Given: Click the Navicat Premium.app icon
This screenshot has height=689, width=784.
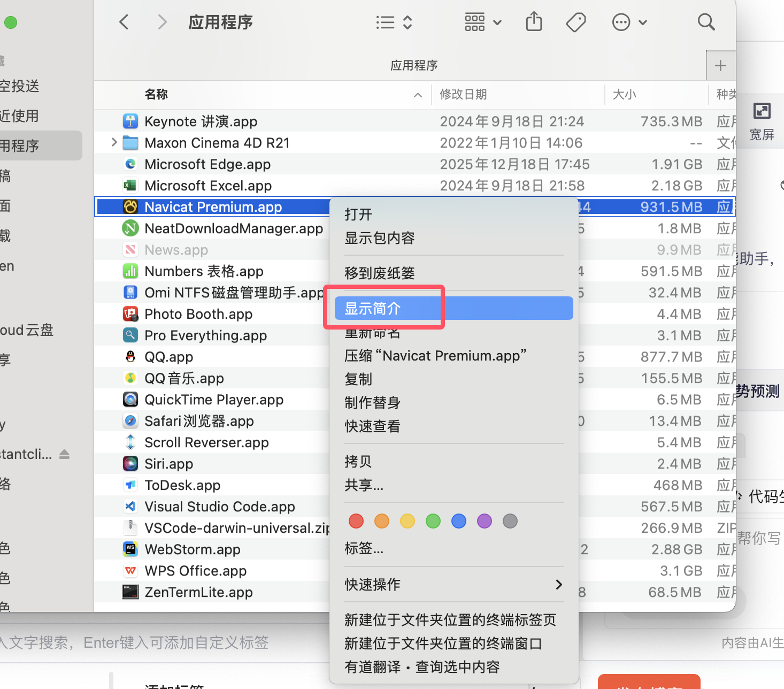Looking at the screenshot, I should pos(130,207).
